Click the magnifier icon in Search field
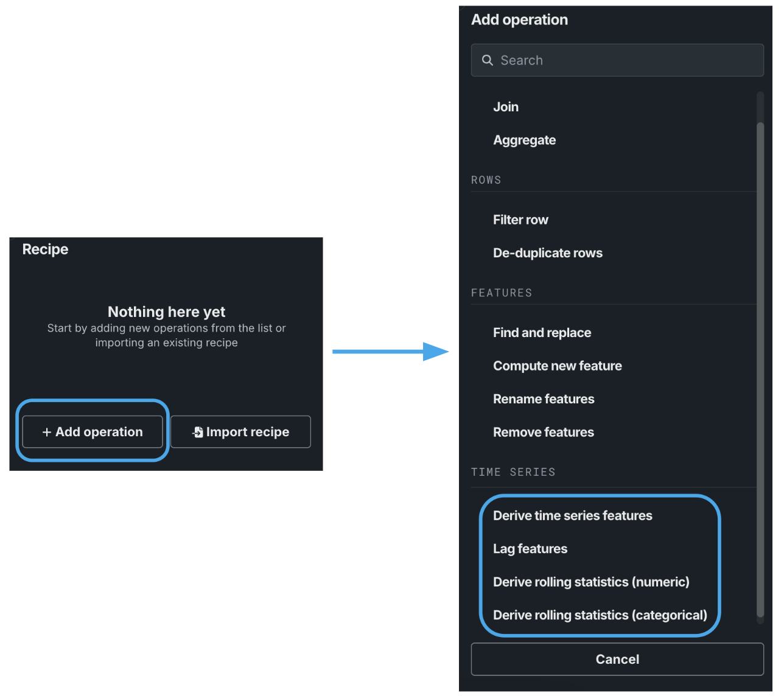 click(x=487, y=60)
